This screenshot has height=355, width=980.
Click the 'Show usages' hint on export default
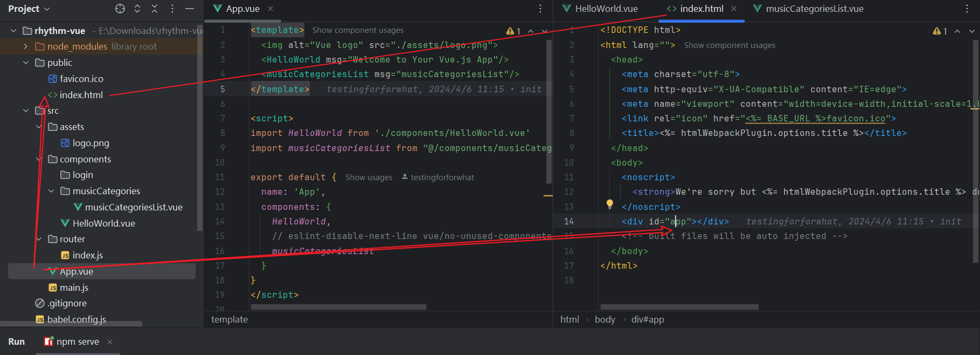pos(369,177)
